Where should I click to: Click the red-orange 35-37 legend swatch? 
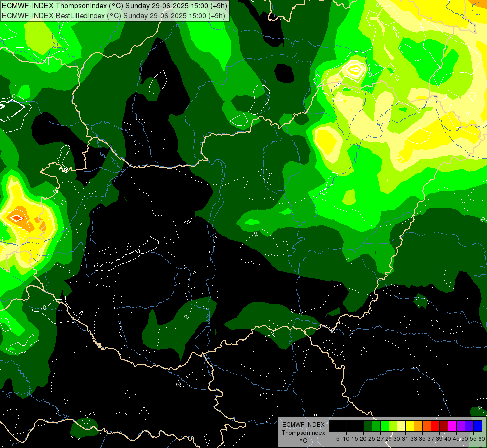[x=427, y=426]
